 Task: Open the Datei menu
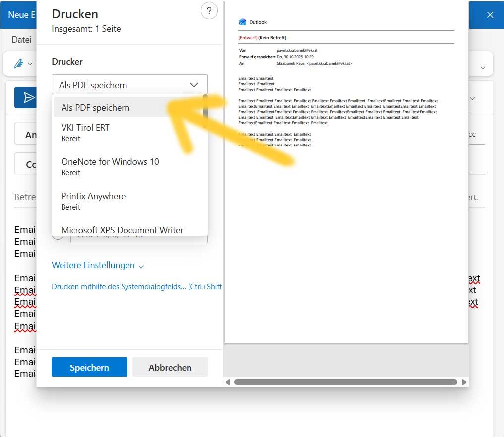tap(21, 39)
